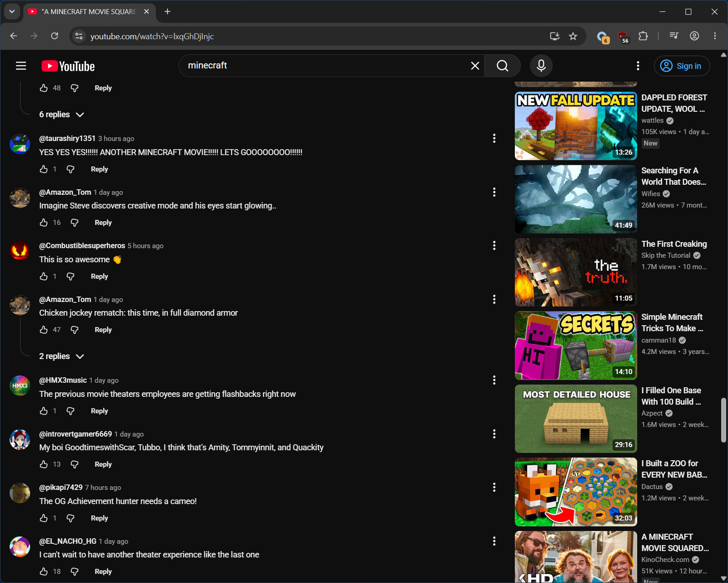The width and height of the screenshot is (728, 583).
Task: Open 'Simple Minecraft Tricks' video title
Action: coord(672,323)
